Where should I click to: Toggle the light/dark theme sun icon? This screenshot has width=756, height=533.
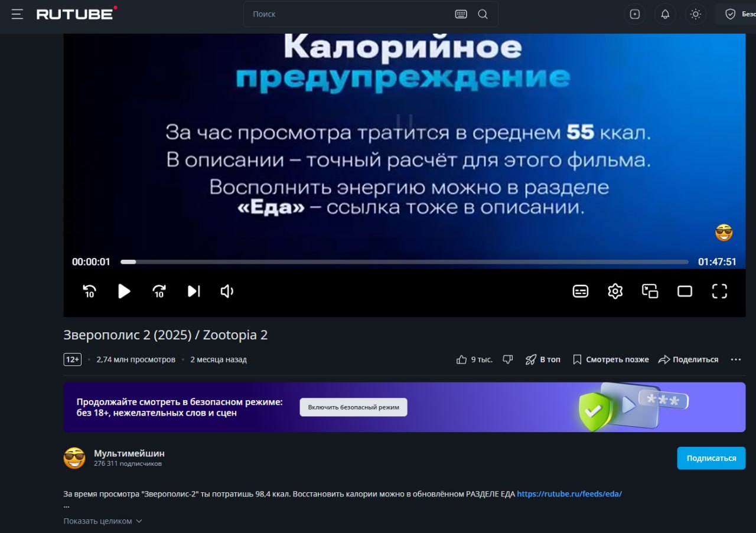[x=696, y=14]
